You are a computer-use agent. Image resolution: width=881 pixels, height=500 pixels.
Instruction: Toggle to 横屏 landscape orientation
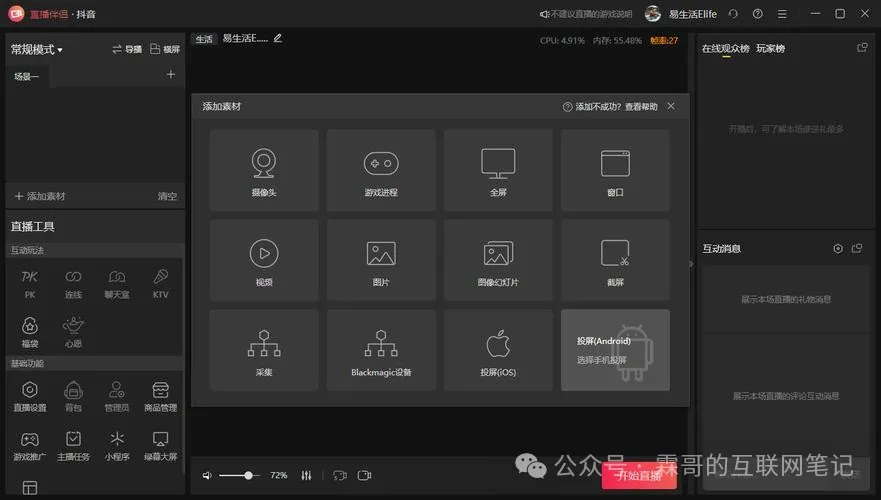coord(164,49)
